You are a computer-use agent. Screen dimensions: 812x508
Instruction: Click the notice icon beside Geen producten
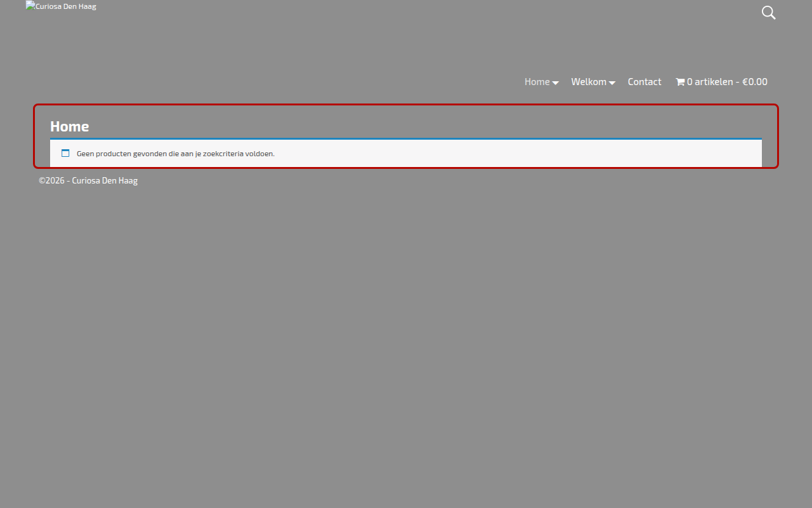65,153
